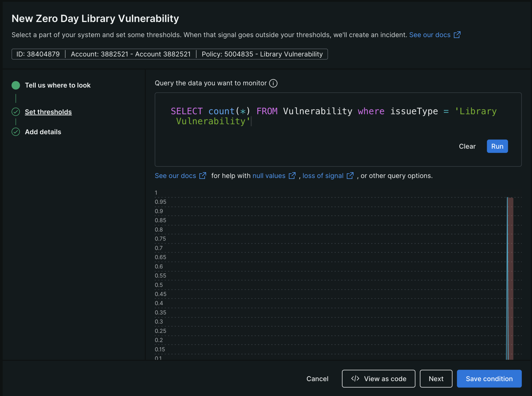532x396 pixels.
Task: Click the green progress circle beside "Tell us where to look"
Action: (16, 85)
